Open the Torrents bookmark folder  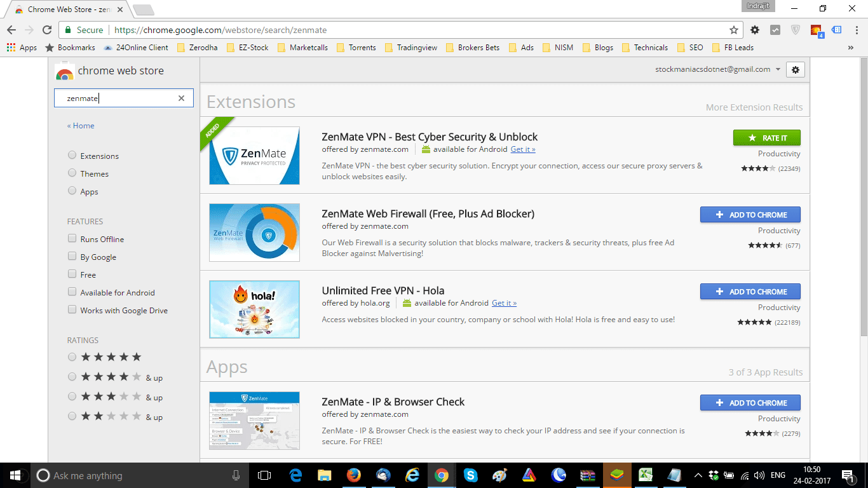[356, 48]
